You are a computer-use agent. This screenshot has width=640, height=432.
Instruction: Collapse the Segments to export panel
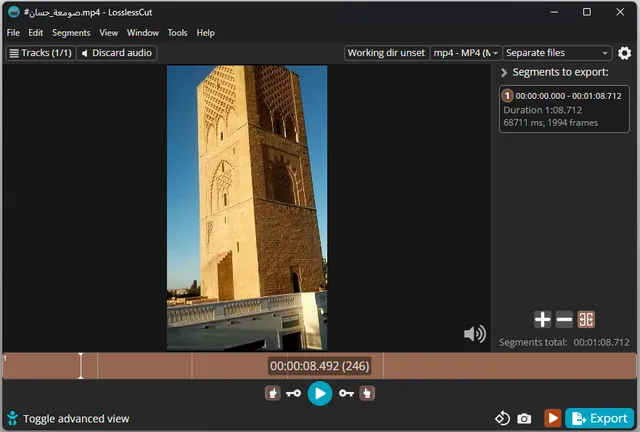click(503, 73)
